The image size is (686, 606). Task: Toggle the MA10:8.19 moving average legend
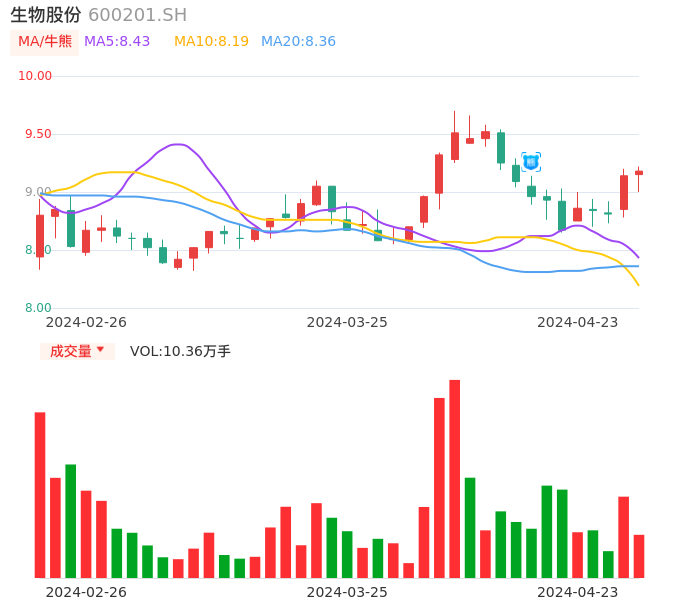point(211,42)
